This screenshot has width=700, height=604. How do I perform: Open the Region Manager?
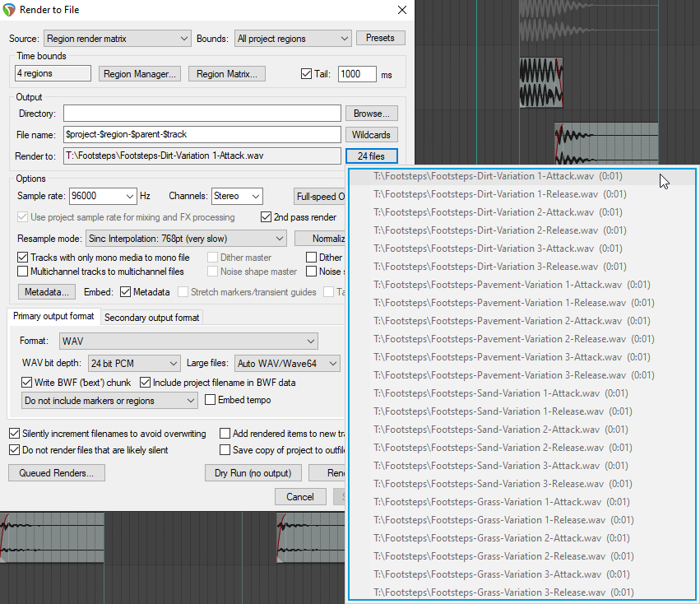click(139, 72)
